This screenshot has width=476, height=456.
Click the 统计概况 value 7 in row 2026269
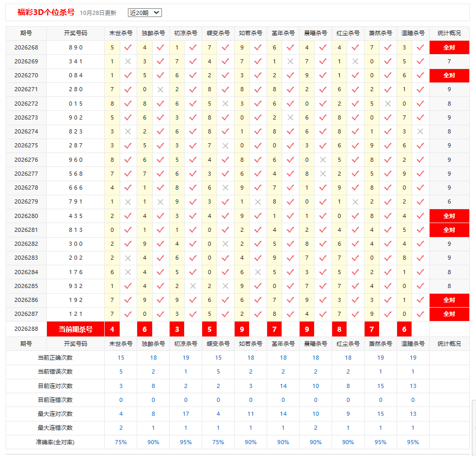pos(449,62)
